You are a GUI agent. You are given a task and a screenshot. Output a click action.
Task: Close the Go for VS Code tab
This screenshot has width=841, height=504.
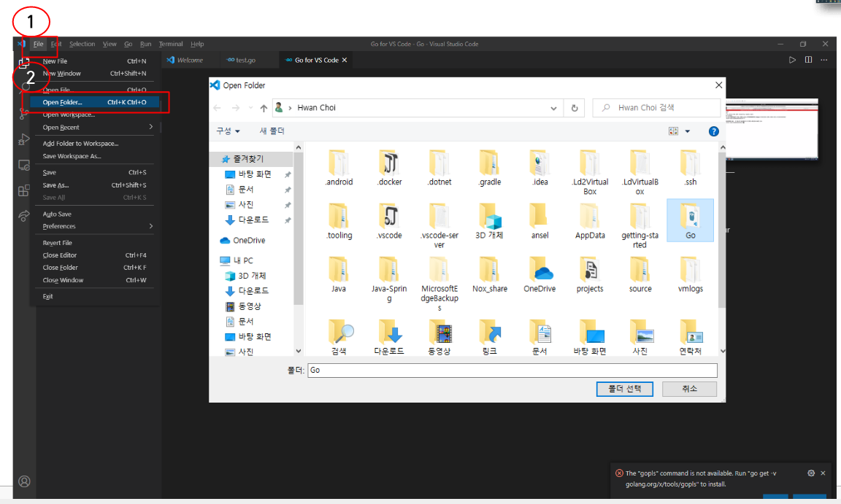pos(345,60)
